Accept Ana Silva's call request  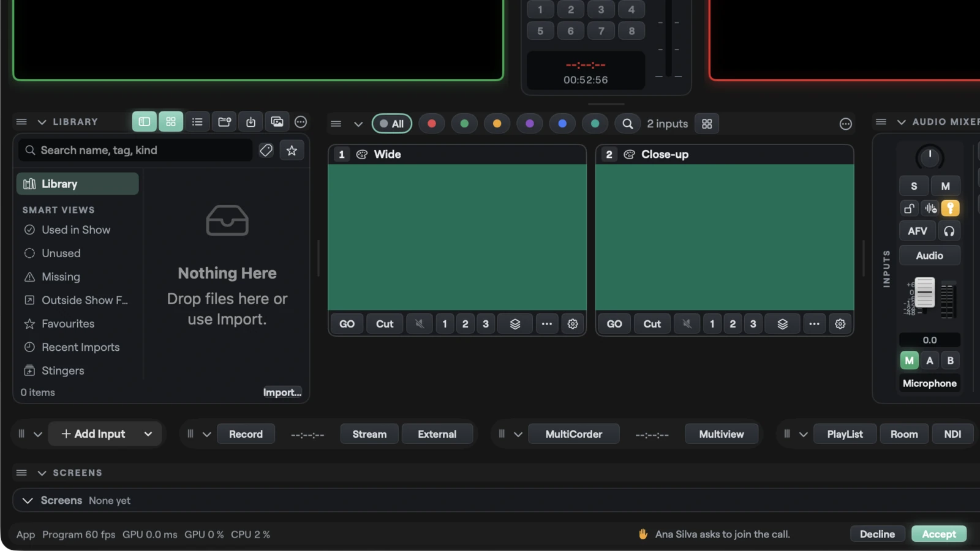tap(939, 534)
